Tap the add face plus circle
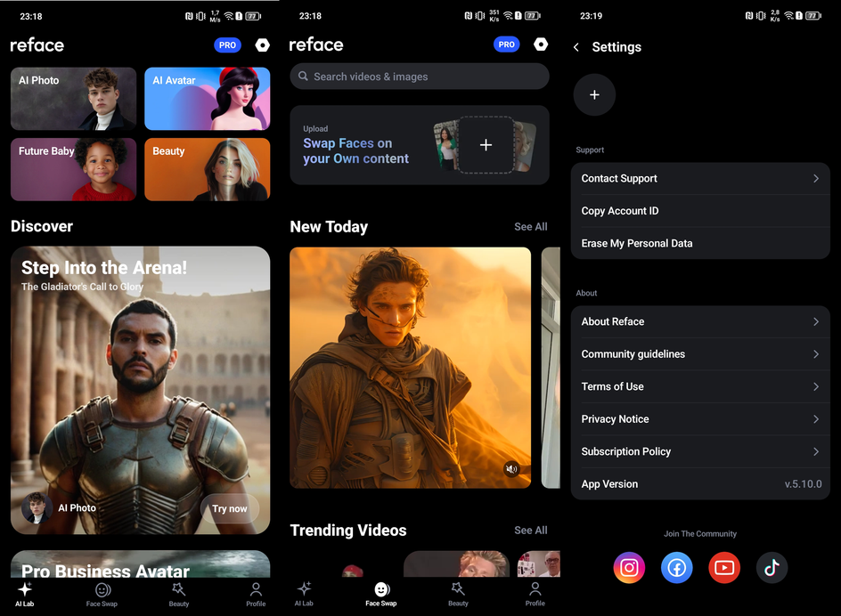The image size is (841, 616). (x=594, y=95)
